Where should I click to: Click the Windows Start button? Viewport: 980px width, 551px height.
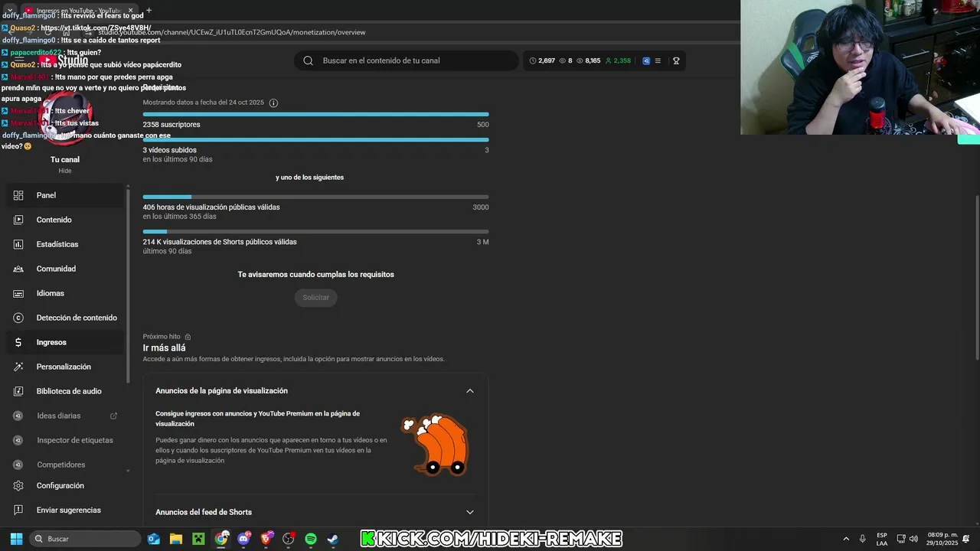tap(16, 539)
